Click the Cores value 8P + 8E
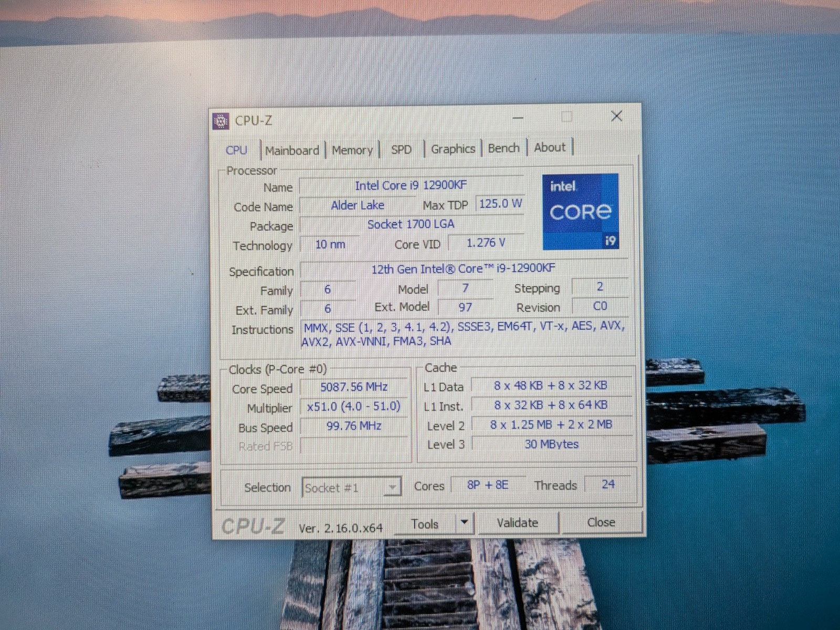The height and width of the screenshot is (630, 840). (488, 485)
